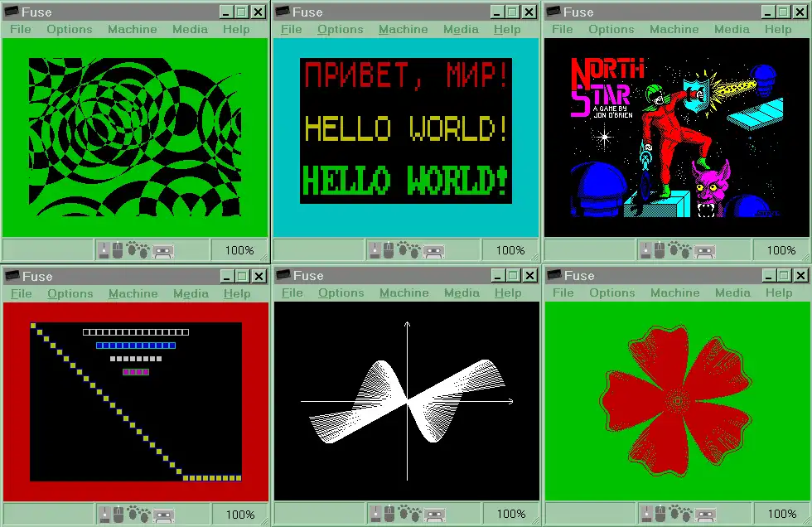Screen dimensions: 812x527
Task: Click Fuse title bar icon of North Star window
Action: [x=553, y=12]
